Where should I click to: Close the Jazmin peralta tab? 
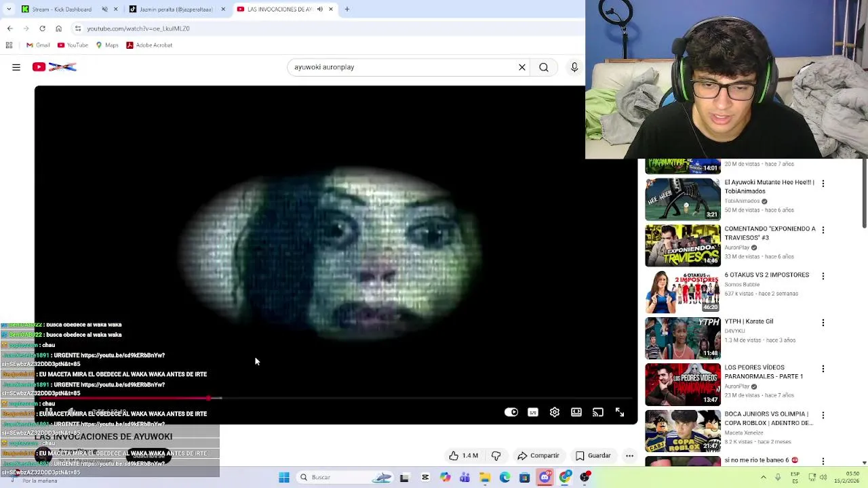point(223,9)
